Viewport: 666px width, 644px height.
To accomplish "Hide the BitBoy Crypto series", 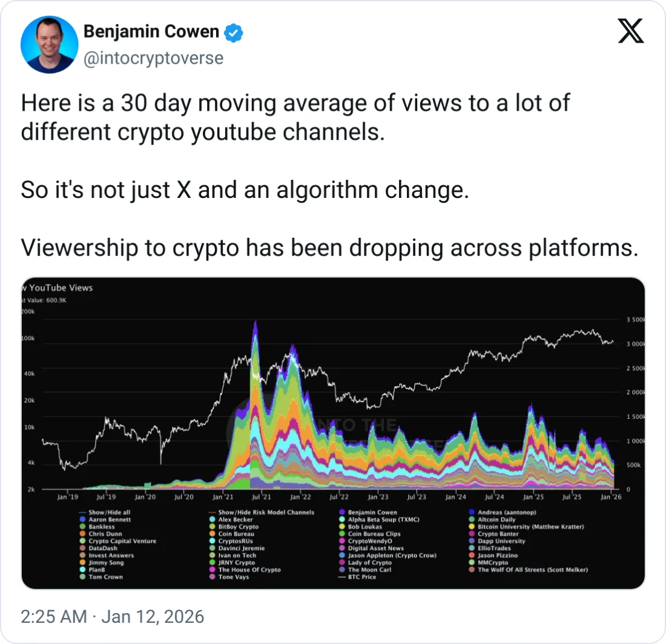I will (238, 527).
